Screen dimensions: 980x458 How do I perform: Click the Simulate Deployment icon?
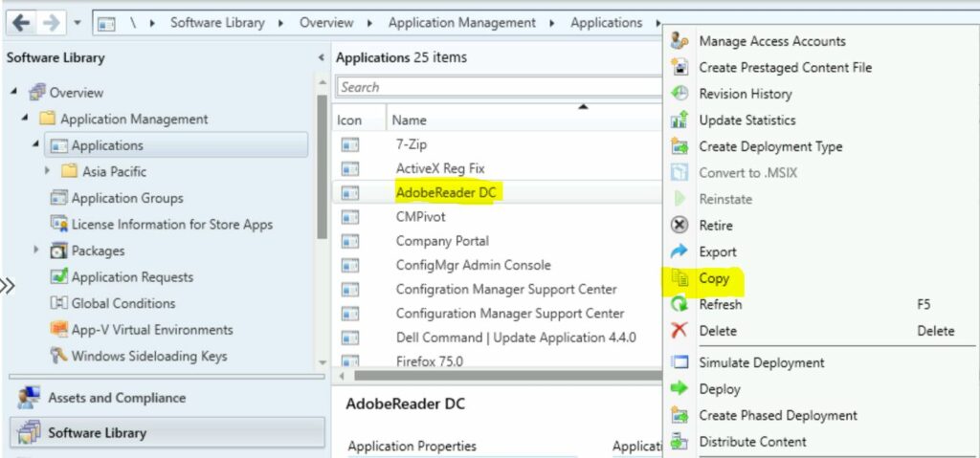679,362
